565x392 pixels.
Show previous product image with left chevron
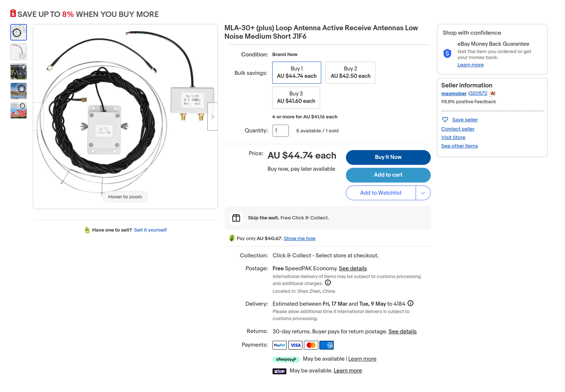click(x=38, y=117)
